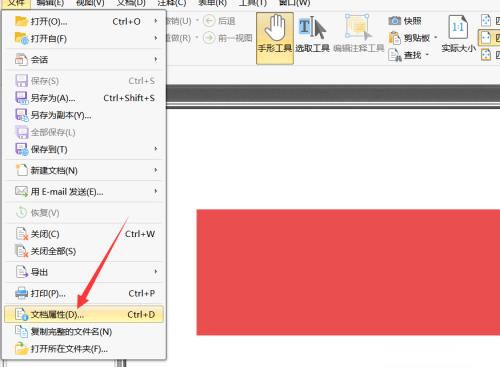500x367 pixels.
Task: Open the Clipboard (剪贴板) dropdown arrow
Action: pos(435,38)
